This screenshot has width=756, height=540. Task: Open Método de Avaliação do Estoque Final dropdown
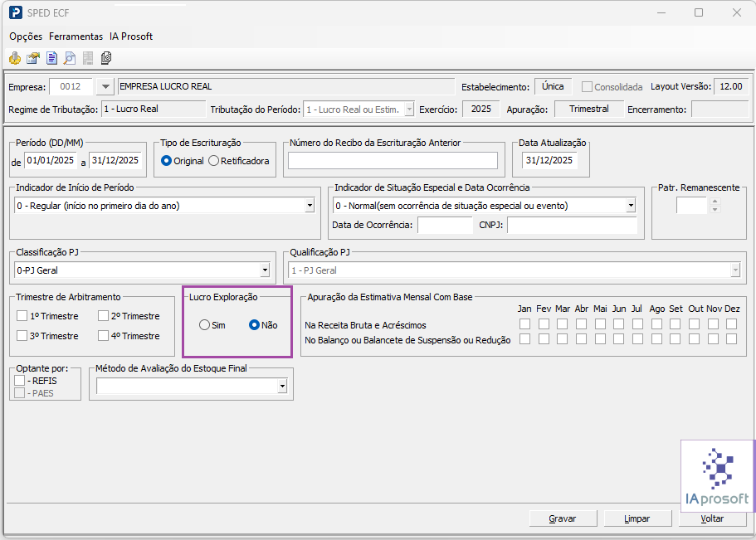click(282, 386)
